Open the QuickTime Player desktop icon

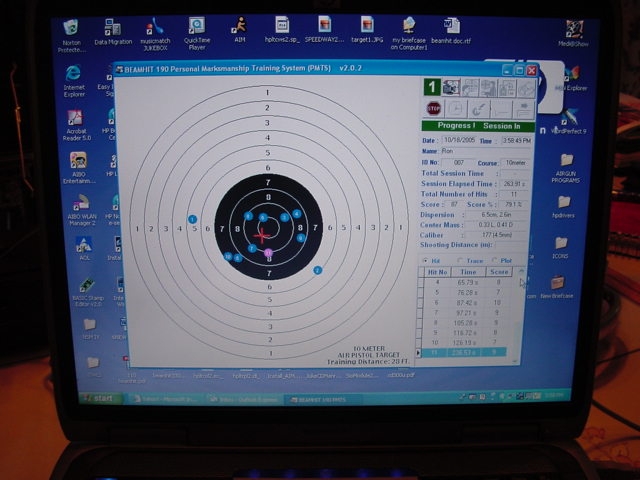click(x=197, y=34)
